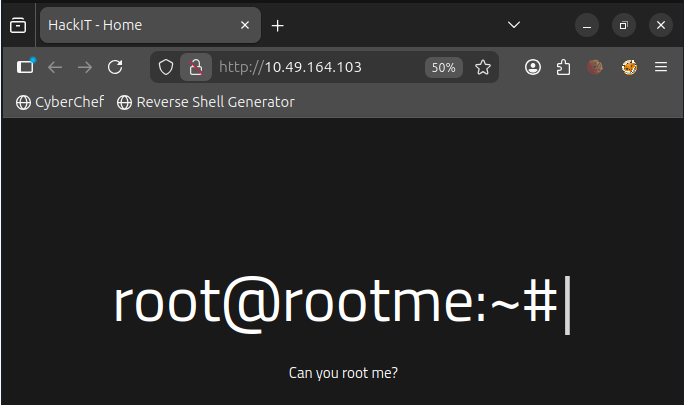Reset the 50% zoom level badge
Viewport: 684px width, 405px height.
click(x=443, y=68)
